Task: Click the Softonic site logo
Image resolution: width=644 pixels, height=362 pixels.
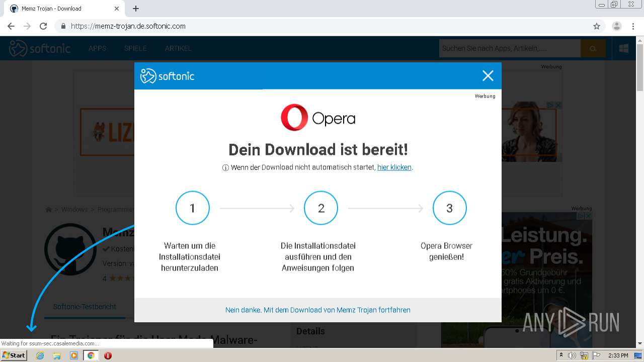Action: (x=40, y=48)
